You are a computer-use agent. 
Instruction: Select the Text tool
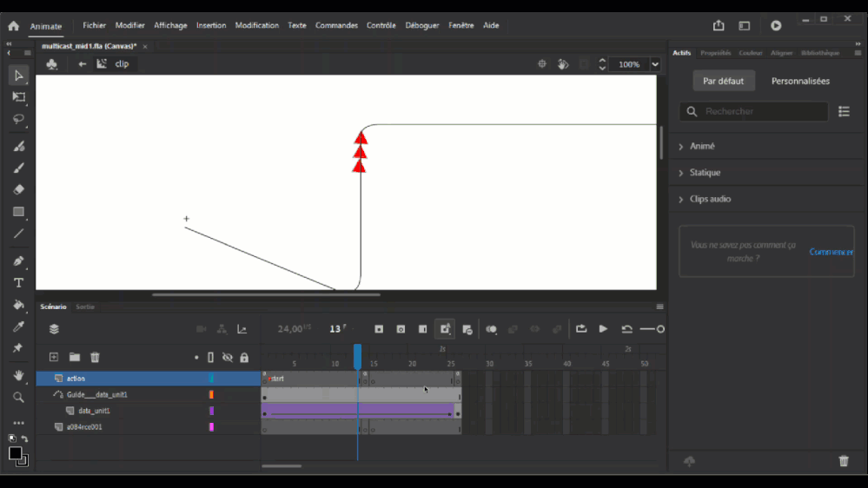[19, 283]
